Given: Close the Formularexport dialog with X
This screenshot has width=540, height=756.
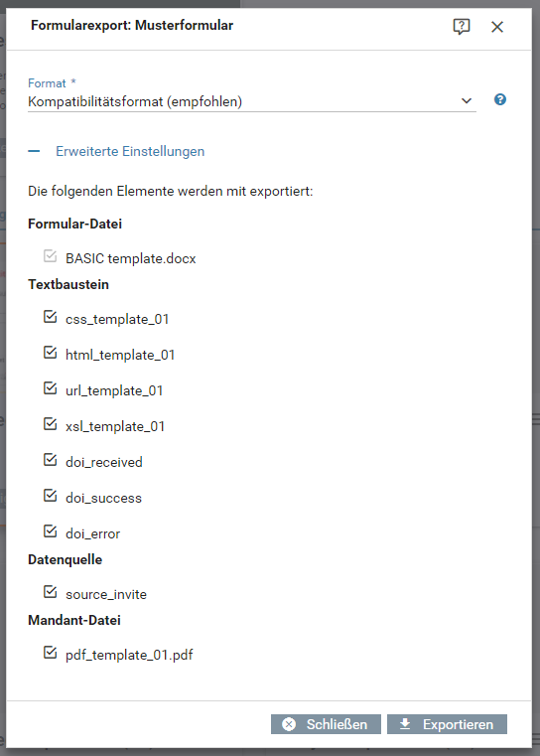Looking at the screenshot, I should click(497, 27).
